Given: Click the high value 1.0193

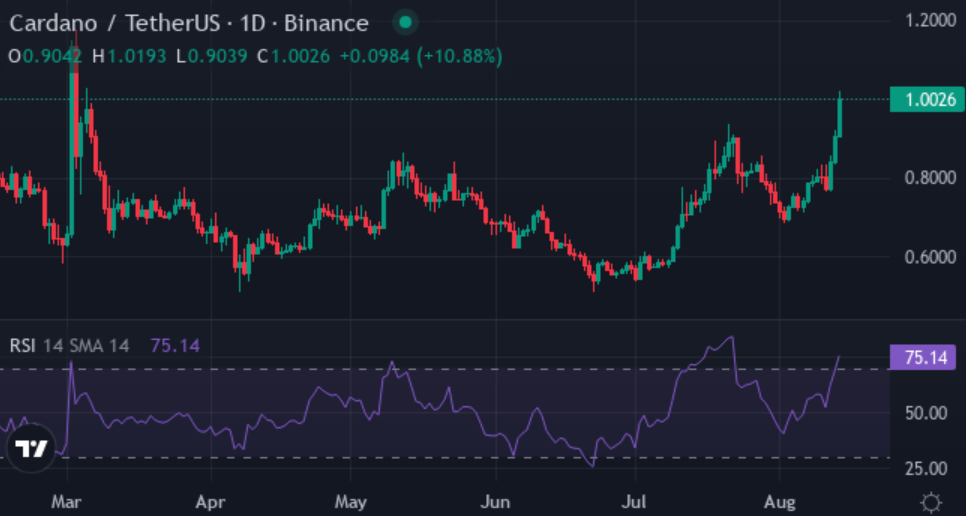Looking at the screenshot, I should coord(137,57).
